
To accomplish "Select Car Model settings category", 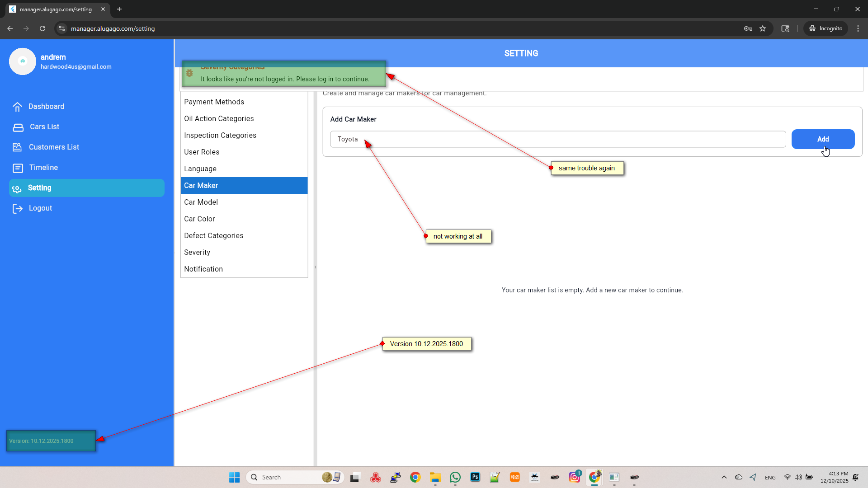I will tap(201, 202).
